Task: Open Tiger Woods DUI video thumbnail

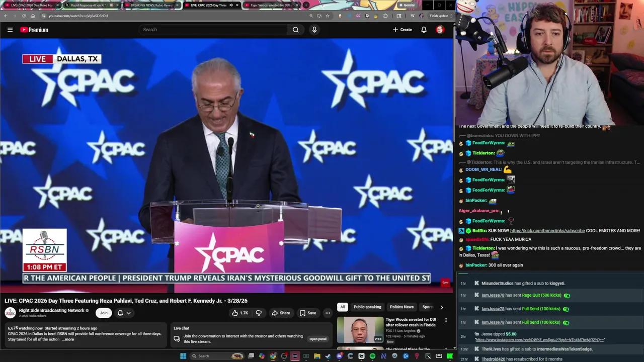Action: [x=360, y=330]
